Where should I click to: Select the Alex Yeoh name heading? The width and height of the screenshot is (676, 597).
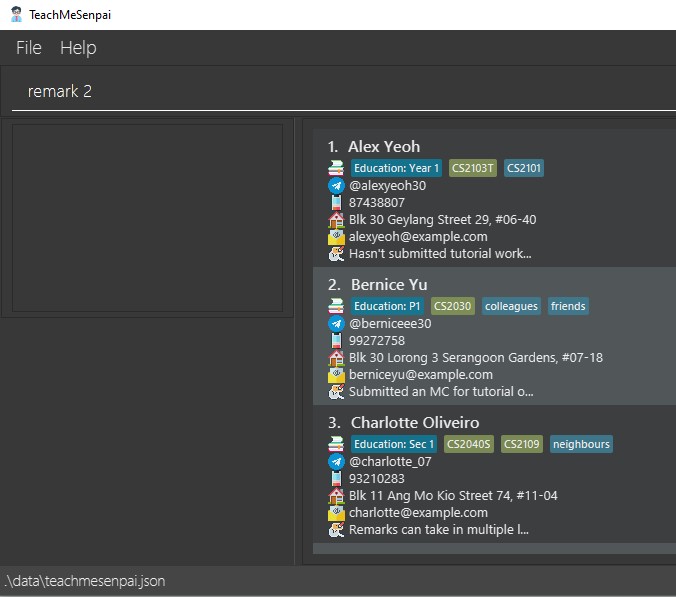click(x=384, y=147)
